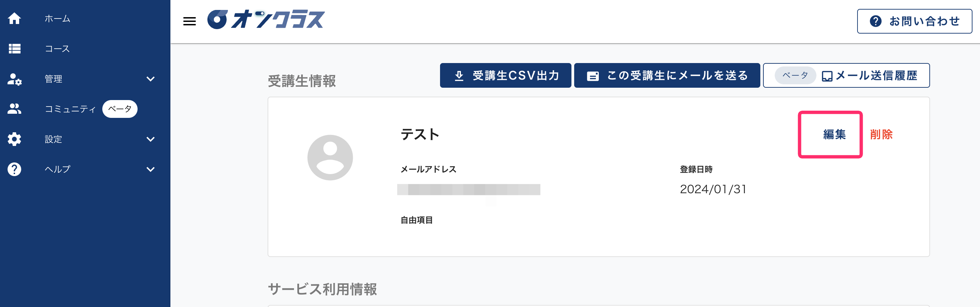Select the home icon in the sidebar
The height and width of the screenshot is (307, 980).
pos(14,18)
